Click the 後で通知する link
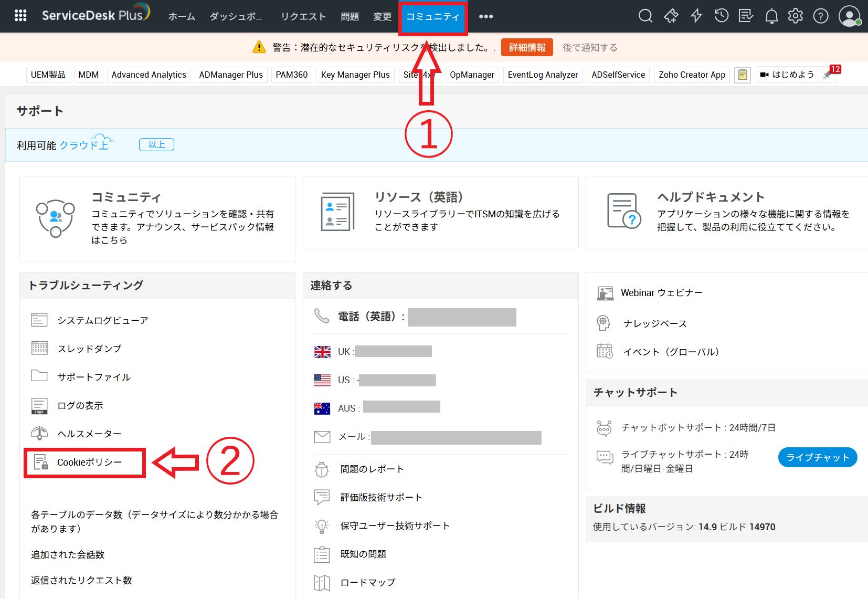Image resolution: width=868 pixels, height=599 pixels. tap(590, 48)
